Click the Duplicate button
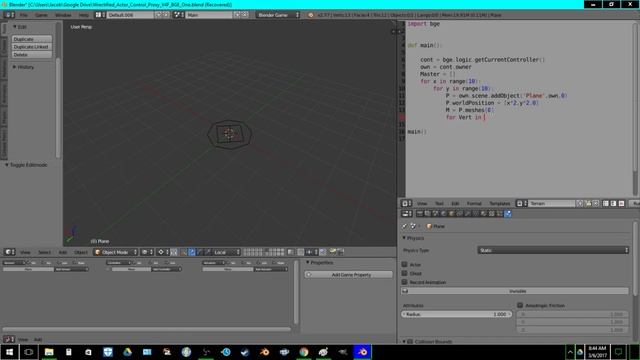Viewport: 640px width, 360px height. (x=32, y=39)
